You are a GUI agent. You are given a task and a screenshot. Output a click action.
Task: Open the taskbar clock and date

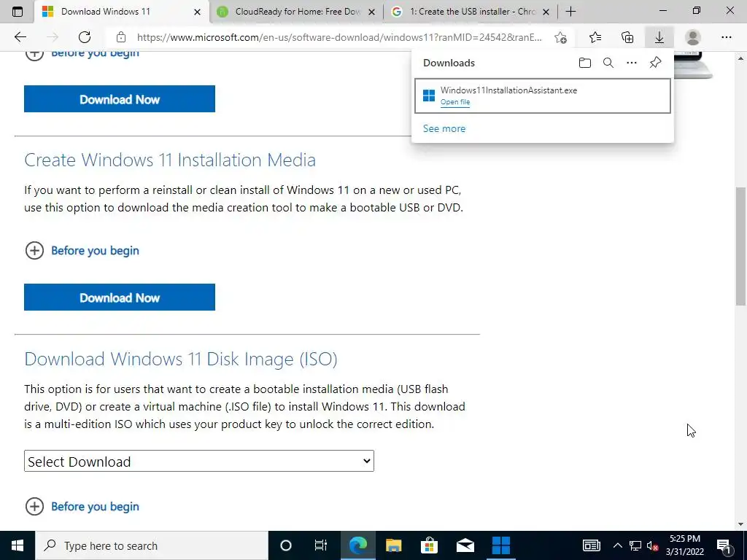click(685, 545)
